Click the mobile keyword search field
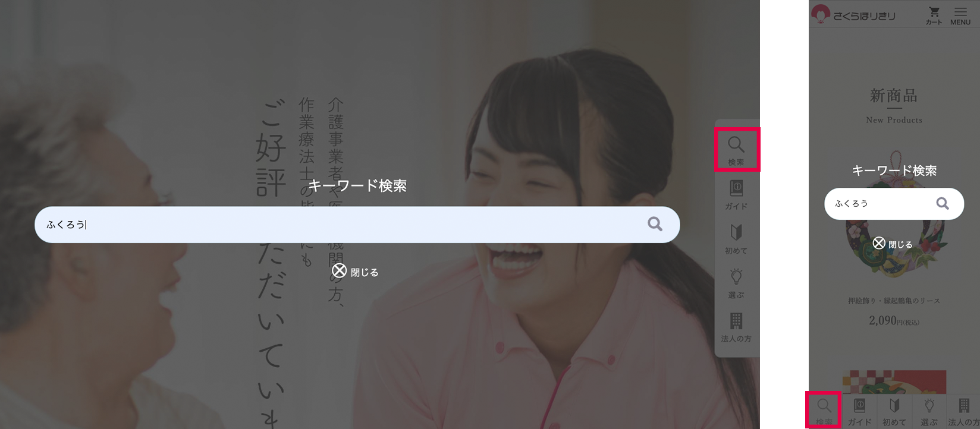 894,204
